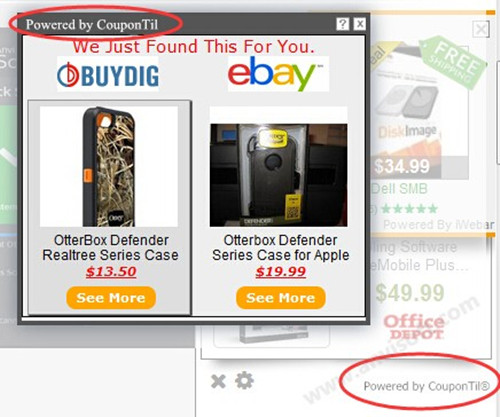Open the gear settings icon below ads
The width and height of the screenshot is (500, 417).
tap(244, 380)
